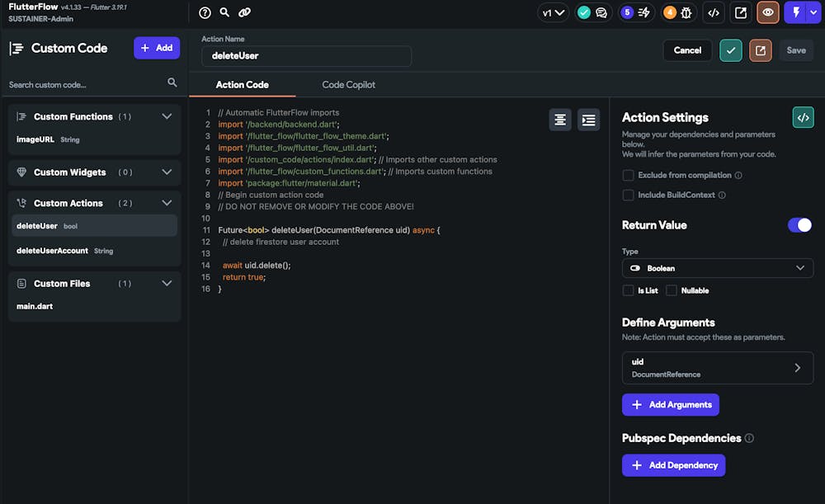
Task: Select deleteUserAccount in Custom Actions list
Action: 52,251
